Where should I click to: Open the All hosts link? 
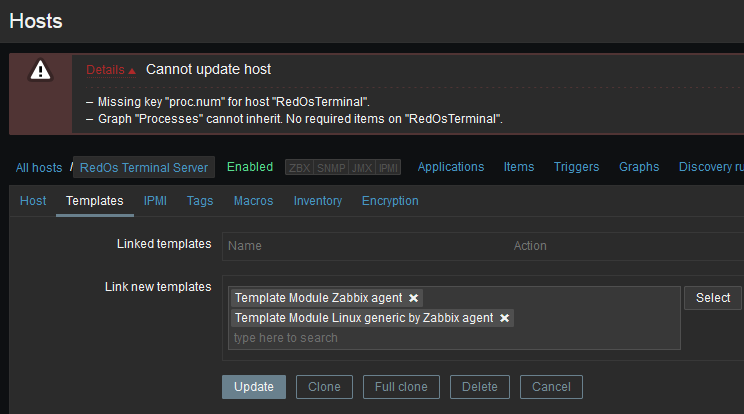click(39, 168)
